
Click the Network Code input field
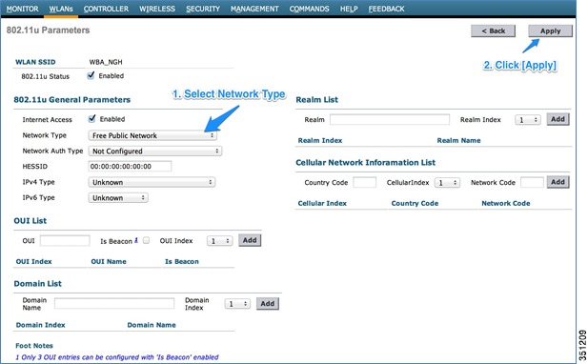532,182
